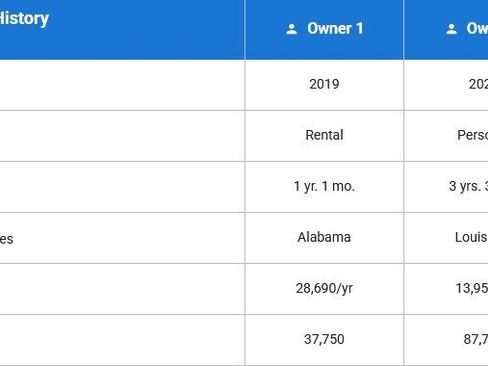The height and width of the screenshot is (366, 488).
Task: Click the row label ending in "es"
Action: (x=7, y=239)
